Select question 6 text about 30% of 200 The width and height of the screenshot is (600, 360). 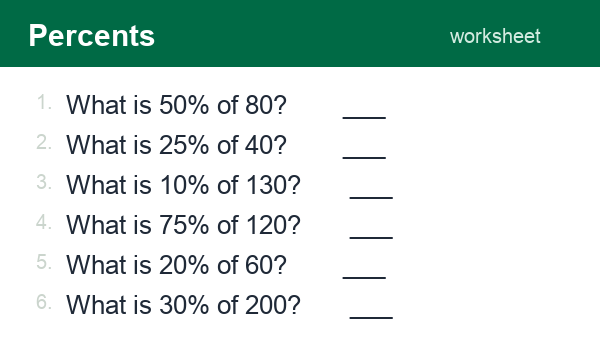coord(183,305)
